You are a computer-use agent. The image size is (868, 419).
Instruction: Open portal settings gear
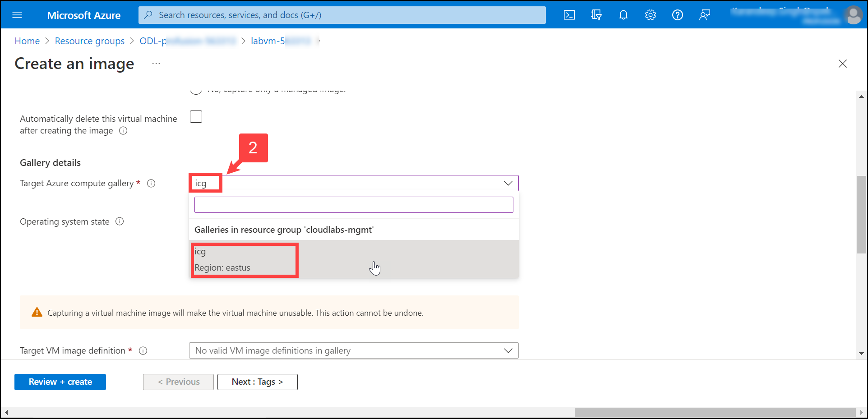point(651,15)
